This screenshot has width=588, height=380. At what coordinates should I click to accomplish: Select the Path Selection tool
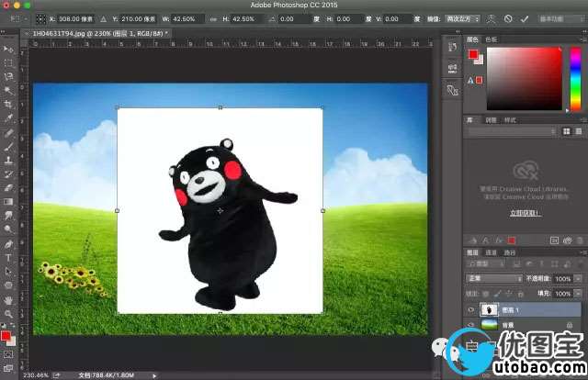pos(8,272)
